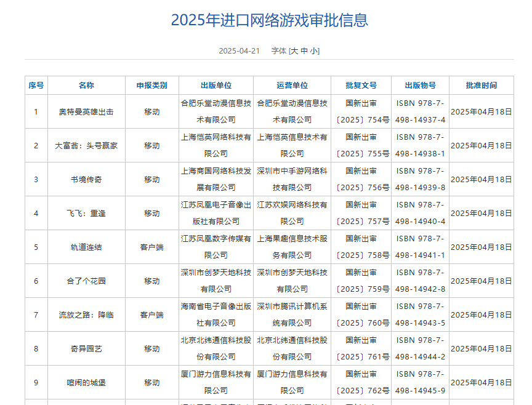Select game name 流放之路：降临
Screen dimensions: 532x405
(86, 315)
